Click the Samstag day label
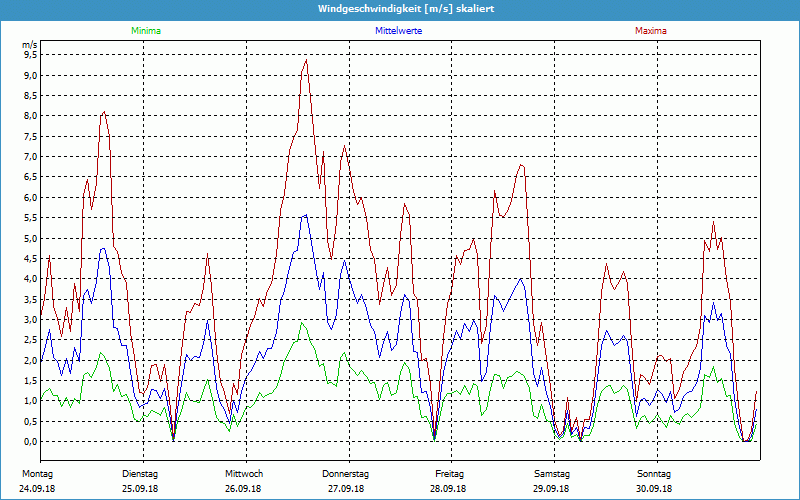 tap(552, 474)
